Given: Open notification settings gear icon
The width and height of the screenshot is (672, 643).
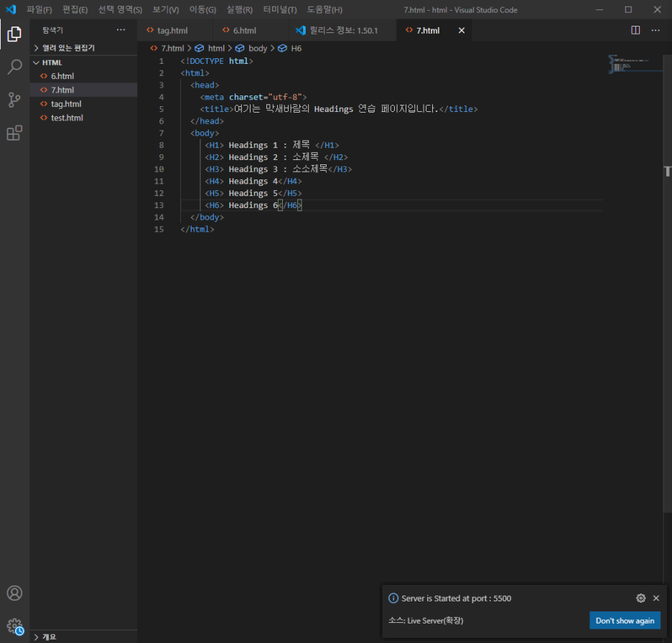Looking at the screenshot, I should (x=640, y=598).
